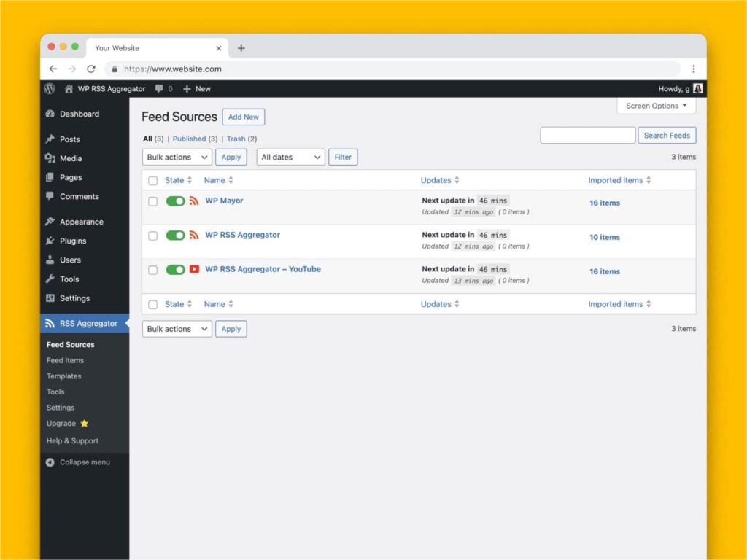Switch to the Trash (2) filter view
Screen dimensions: 747x560
coord(239,139)
